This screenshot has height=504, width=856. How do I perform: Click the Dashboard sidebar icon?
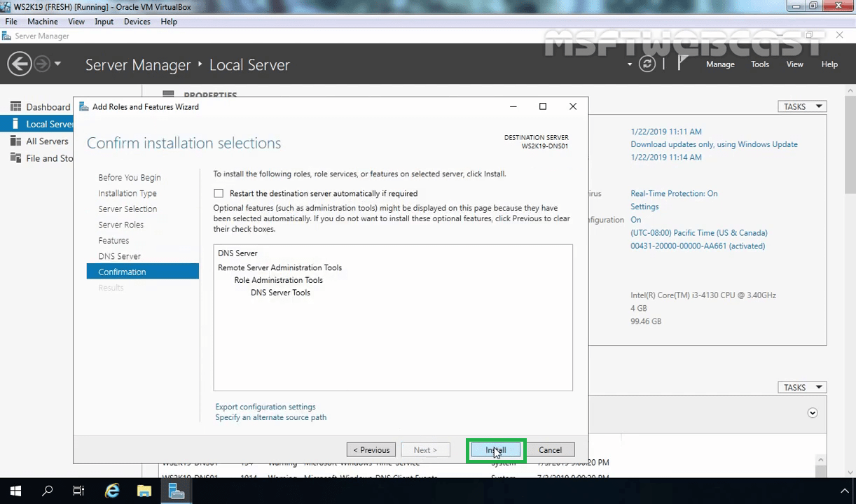[15, 106]
